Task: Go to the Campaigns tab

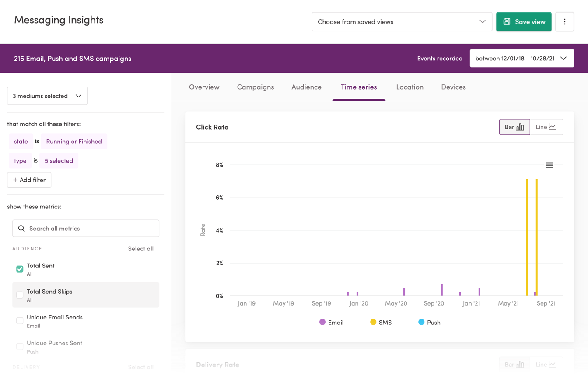Action: [x=255, y=87]
